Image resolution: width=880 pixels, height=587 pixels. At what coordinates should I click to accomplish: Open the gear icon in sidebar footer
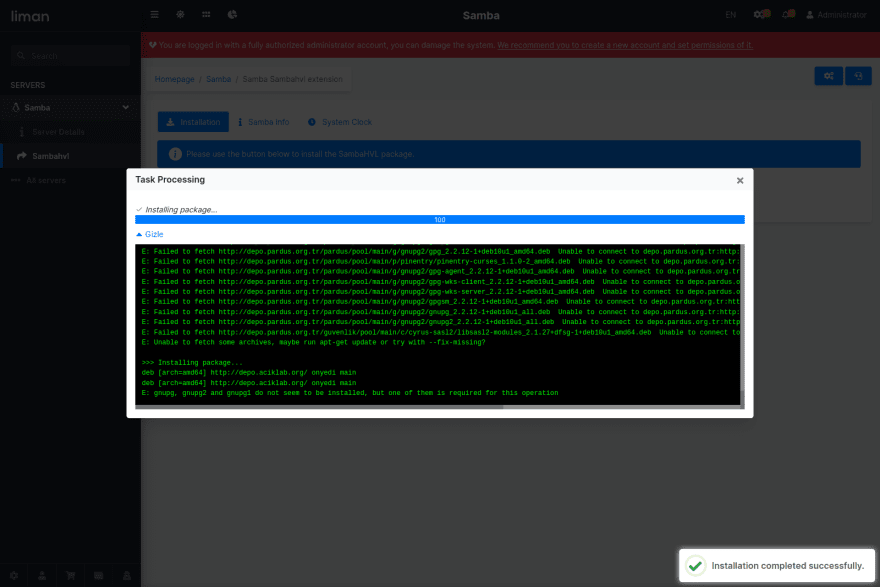(x=14, y=576)
